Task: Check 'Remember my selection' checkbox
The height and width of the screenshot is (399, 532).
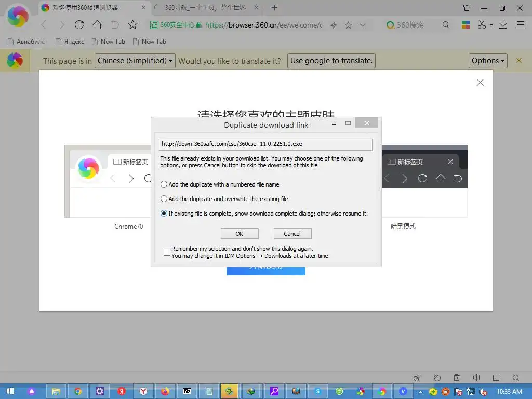Action: (167, 252)
